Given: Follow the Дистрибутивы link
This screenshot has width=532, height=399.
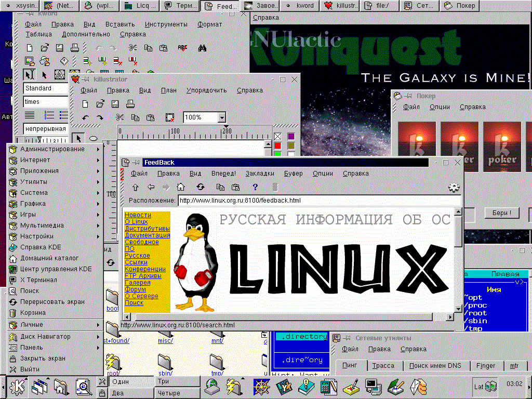Looking at the screenshot, I should (147, 229).
